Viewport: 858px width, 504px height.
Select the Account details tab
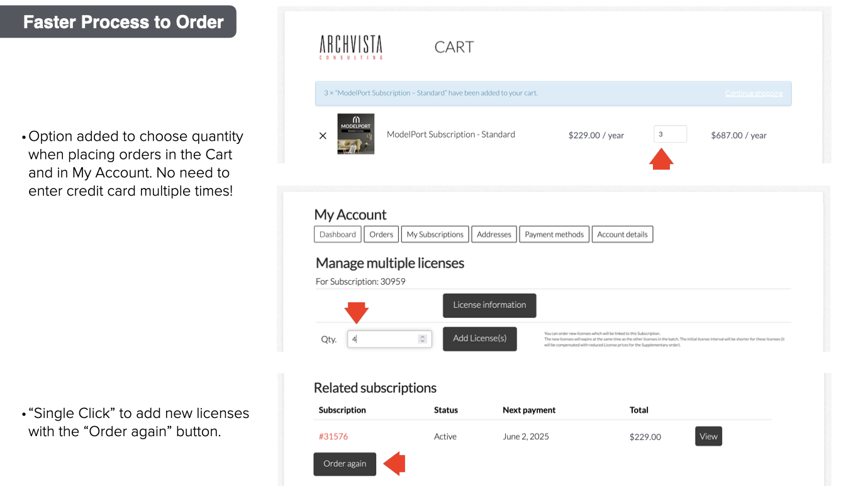(622, 234)
